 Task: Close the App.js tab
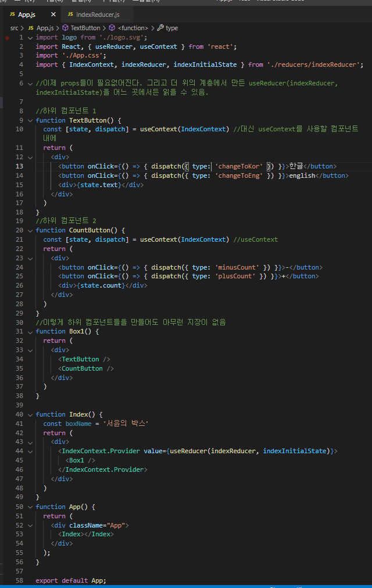coord(53,15)
